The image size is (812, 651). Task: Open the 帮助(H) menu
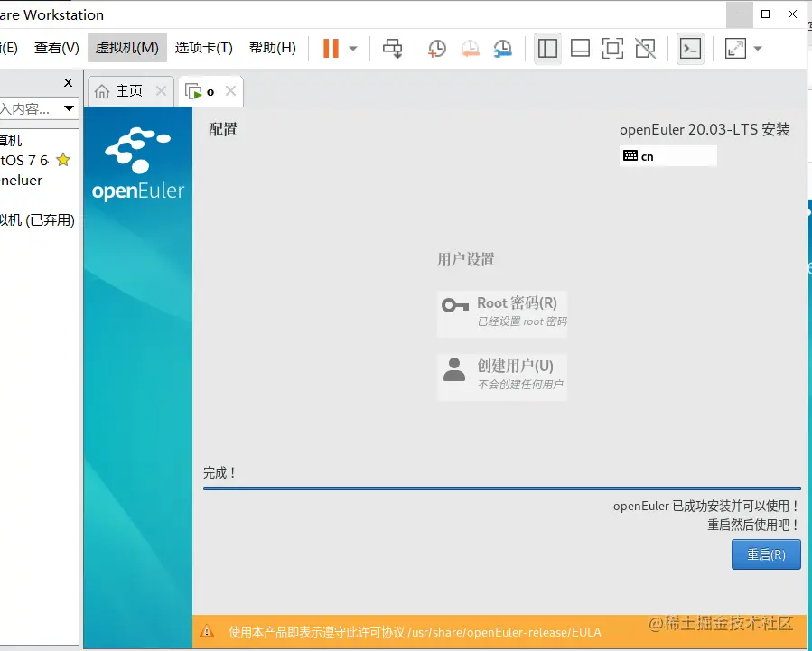[x=273, y=48]
